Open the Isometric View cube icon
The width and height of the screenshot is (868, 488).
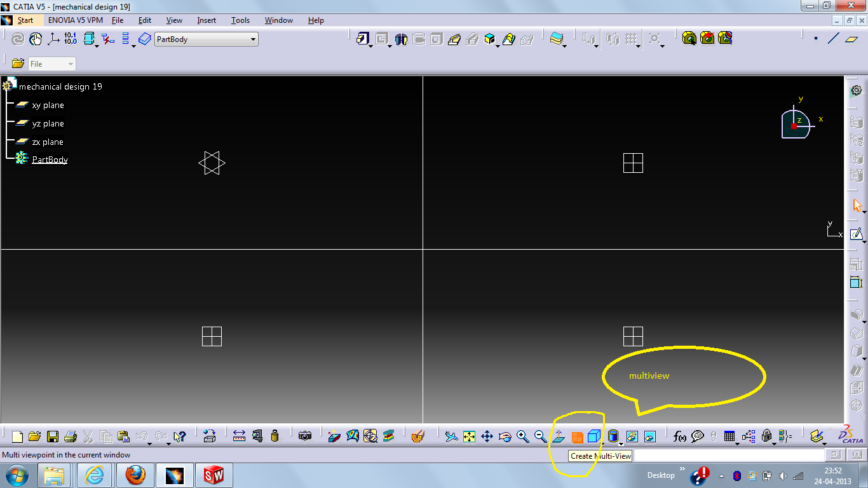[x=594, y=437]
